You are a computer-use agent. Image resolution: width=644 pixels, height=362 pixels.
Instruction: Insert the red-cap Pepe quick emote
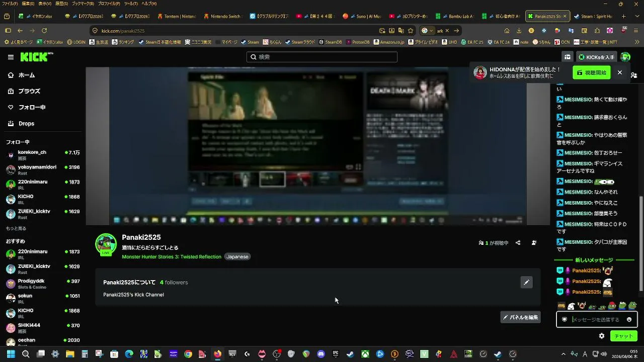point(612,306)
